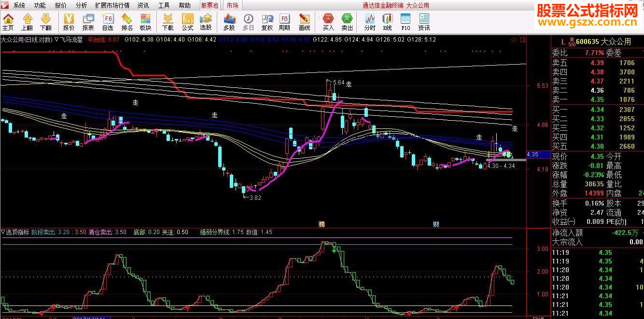Select the 卖三 4.37 order row

coord(598,81)
